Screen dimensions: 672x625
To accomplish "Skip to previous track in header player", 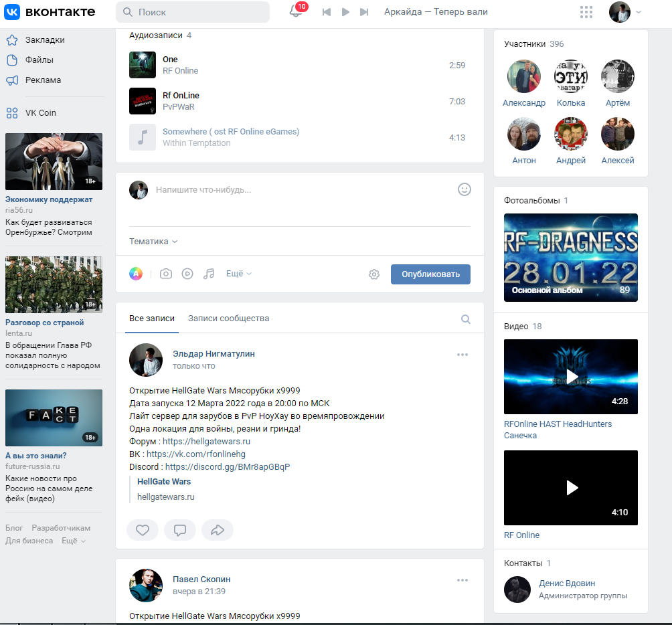I will click(x=327, y=12).
